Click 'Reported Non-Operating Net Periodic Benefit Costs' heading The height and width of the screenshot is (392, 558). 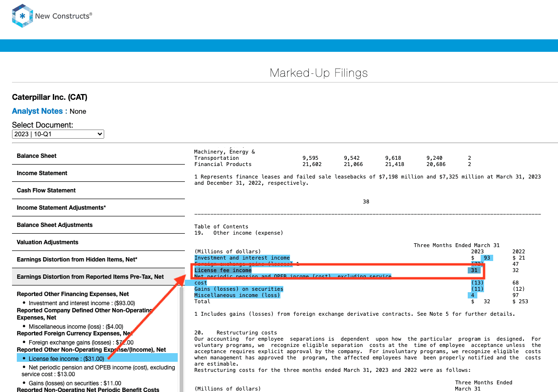click(x=88, y=390)
